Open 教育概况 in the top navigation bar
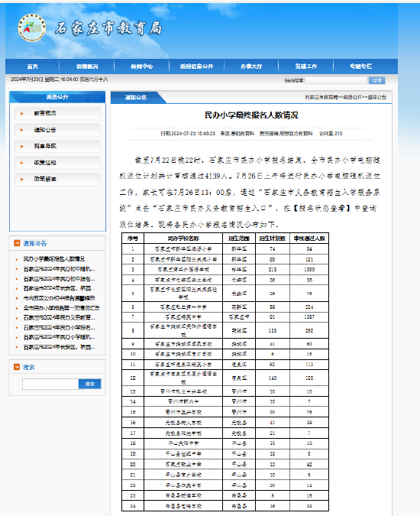Image resolution: width=420 pixels, height=516 pixels. 87,67
